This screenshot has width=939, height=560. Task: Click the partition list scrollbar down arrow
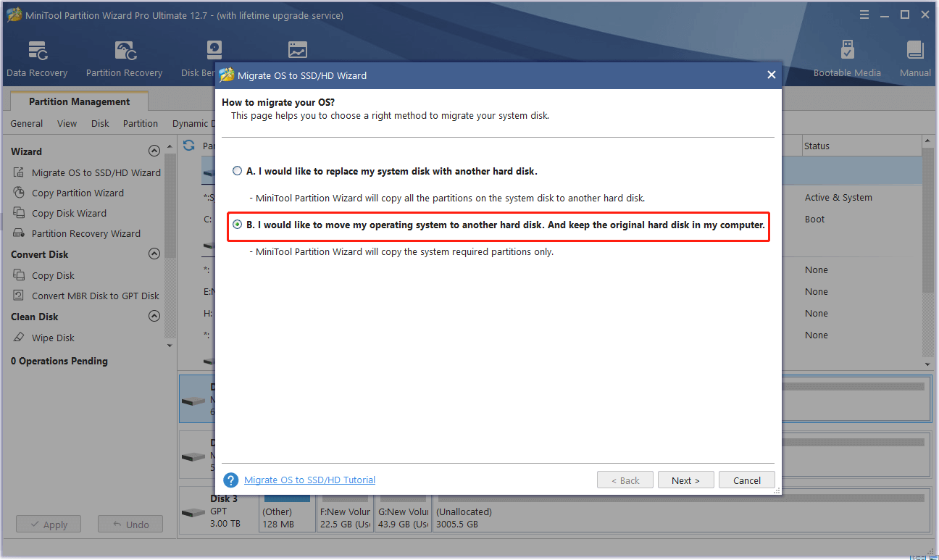[928, 363]
